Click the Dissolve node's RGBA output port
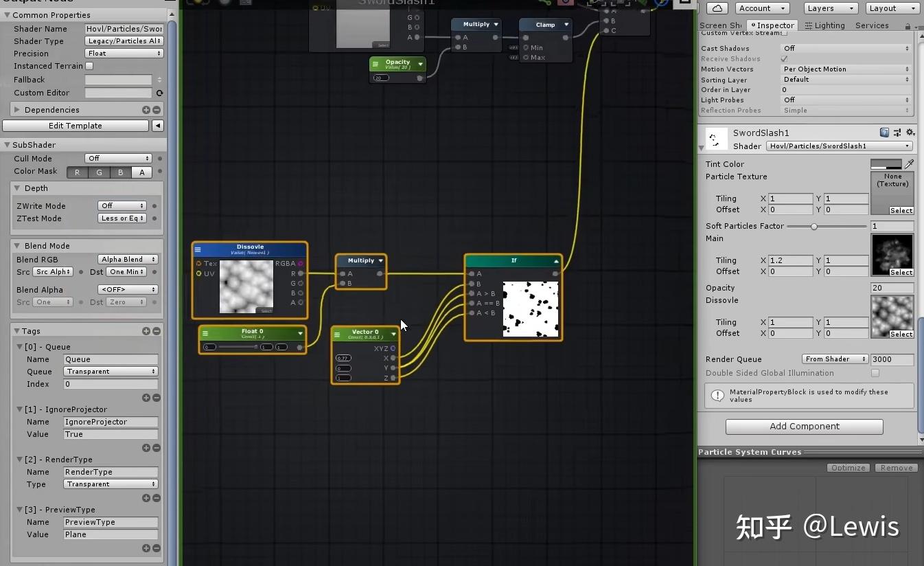This screenshot has height=566, width=924. [x=301, y=264]
